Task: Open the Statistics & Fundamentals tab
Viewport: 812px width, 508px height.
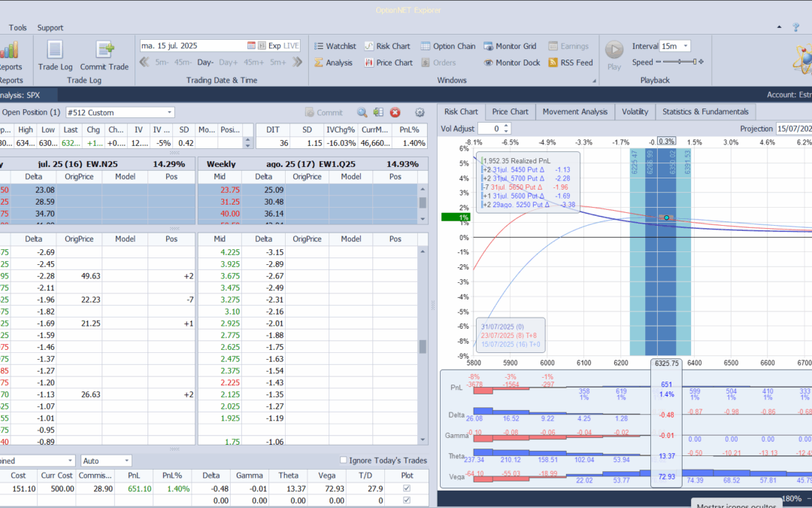Action: tap(705, 111)
